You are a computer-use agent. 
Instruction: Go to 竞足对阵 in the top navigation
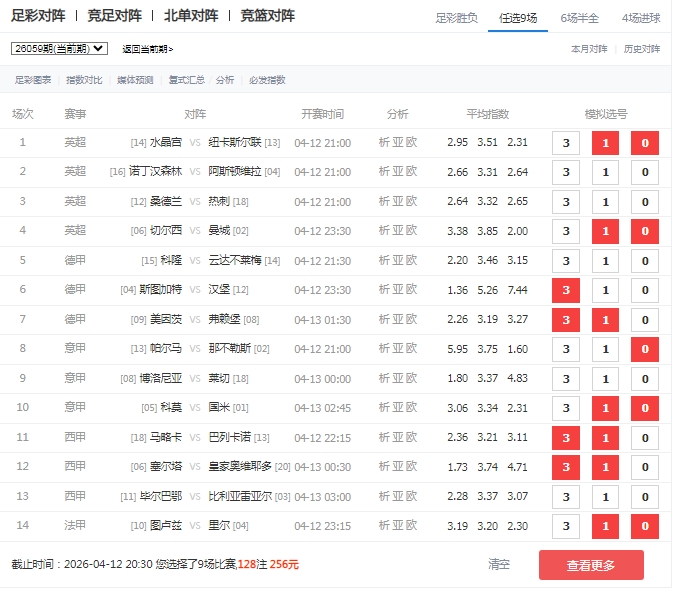pyautogui.click(x=115, y=16)
